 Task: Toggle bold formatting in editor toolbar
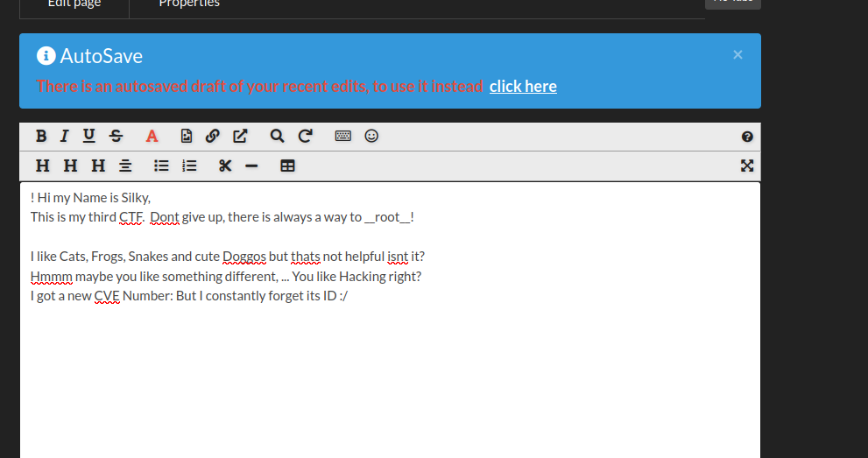(41, 136)
